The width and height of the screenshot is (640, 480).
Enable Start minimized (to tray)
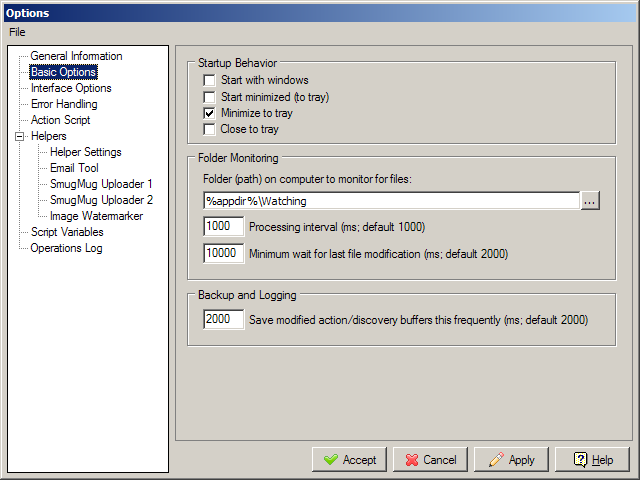click(209, 97)
